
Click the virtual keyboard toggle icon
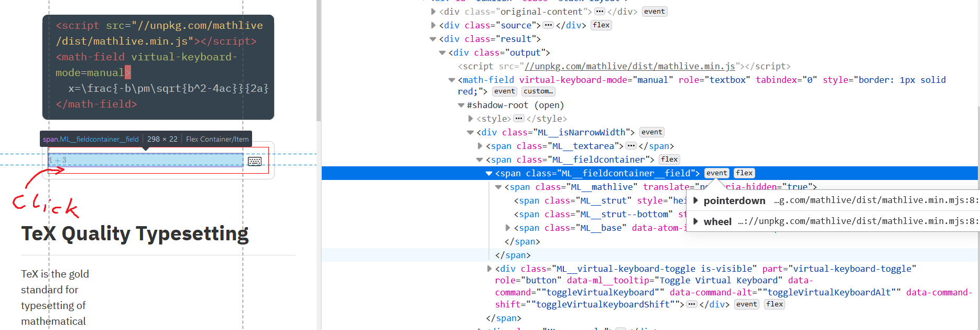pos(255,161)
